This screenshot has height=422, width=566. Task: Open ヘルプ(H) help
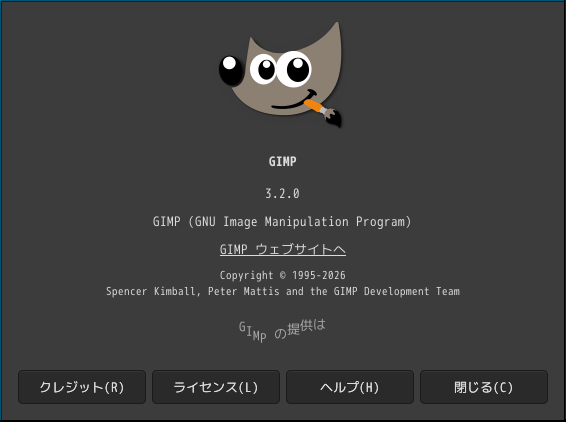click(x=350, y=387)
